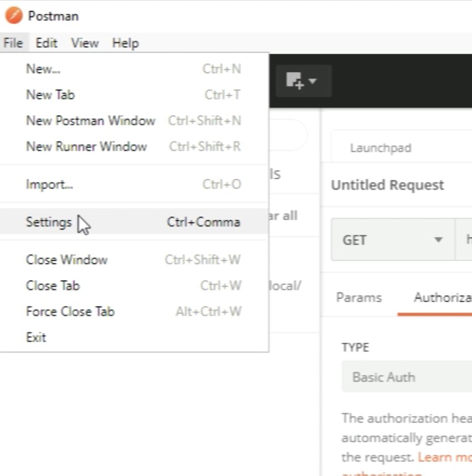Open the Help menu

(125, 43)
